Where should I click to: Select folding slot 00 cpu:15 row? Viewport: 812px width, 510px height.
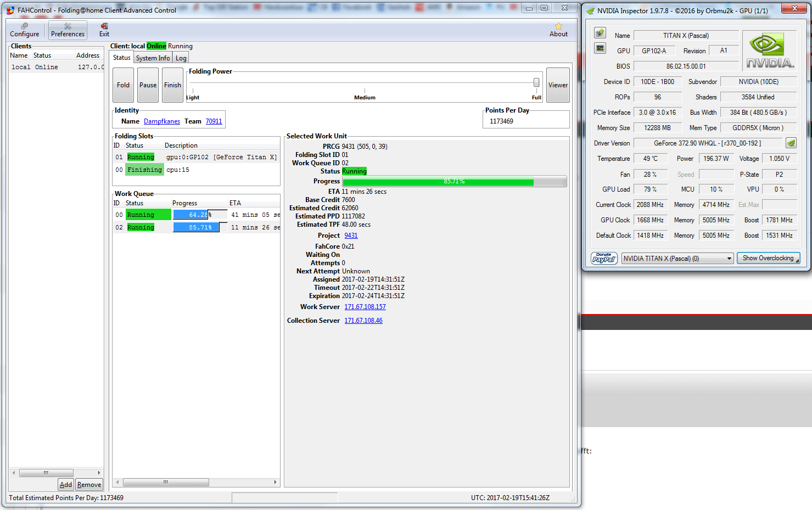coord(197,170)
